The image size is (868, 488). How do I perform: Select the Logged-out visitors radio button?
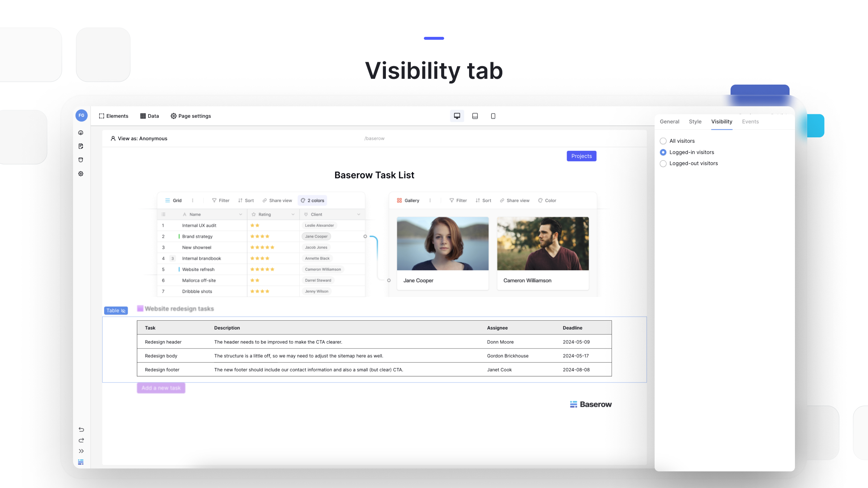663,163
